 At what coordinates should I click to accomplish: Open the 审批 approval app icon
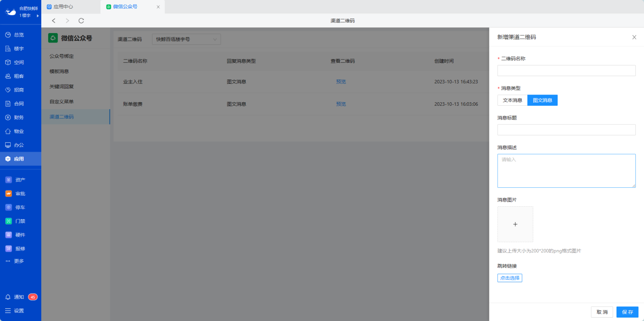pyautogui.click(x=8, y=193)
